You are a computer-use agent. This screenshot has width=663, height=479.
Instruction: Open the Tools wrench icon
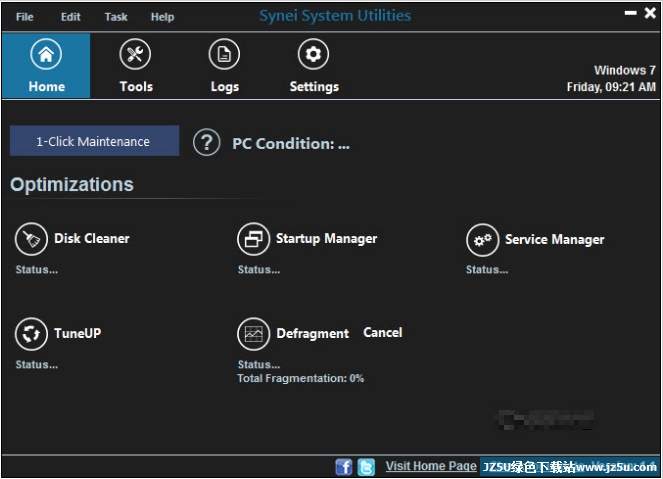(135, 54)
